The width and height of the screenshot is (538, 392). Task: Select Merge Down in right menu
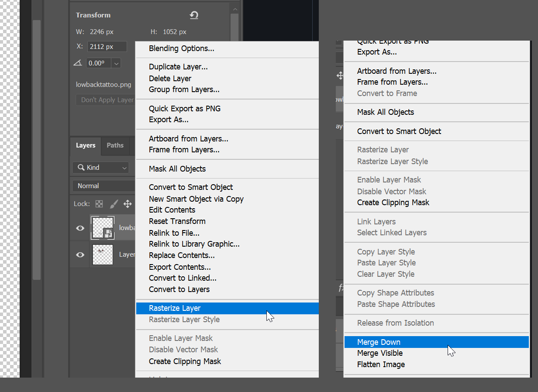click(x=379, y=342)
